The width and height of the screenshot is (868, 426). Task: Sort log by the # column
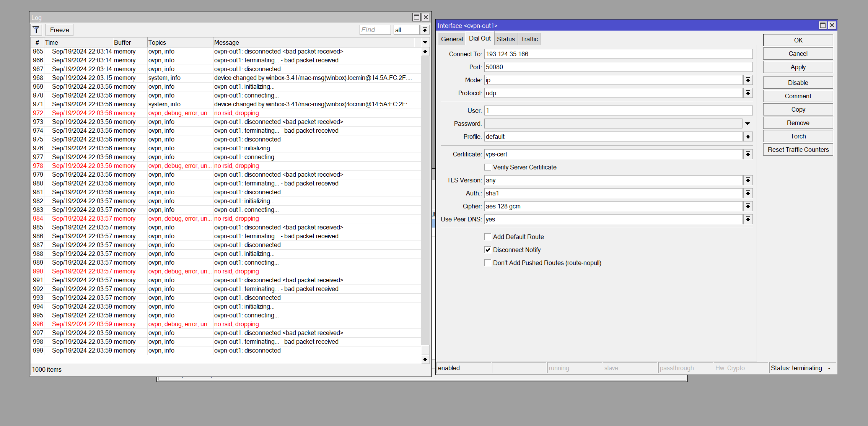37,42
